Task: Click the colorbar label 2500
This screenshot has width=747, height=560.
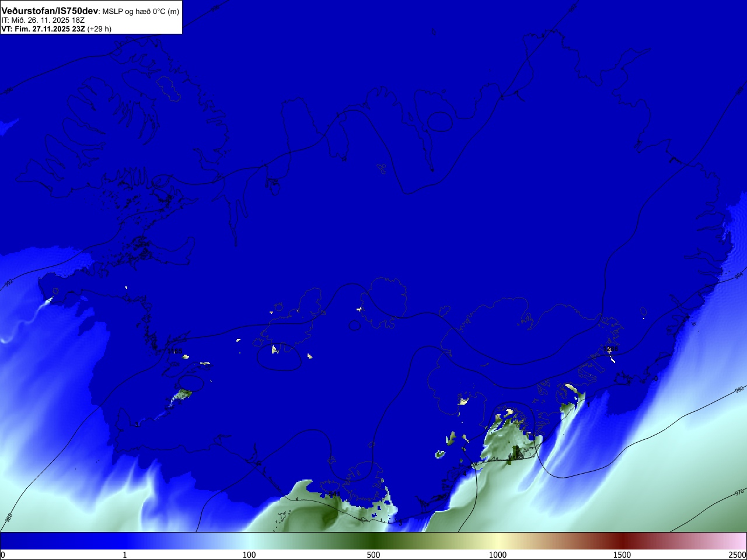Action: click(x=737, y=555)
